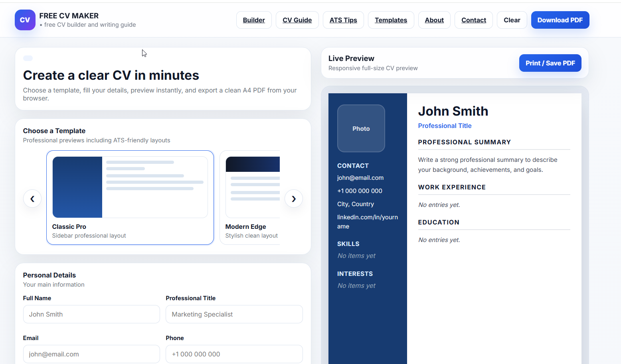Go to previous template with left arrow

[32, 199]
